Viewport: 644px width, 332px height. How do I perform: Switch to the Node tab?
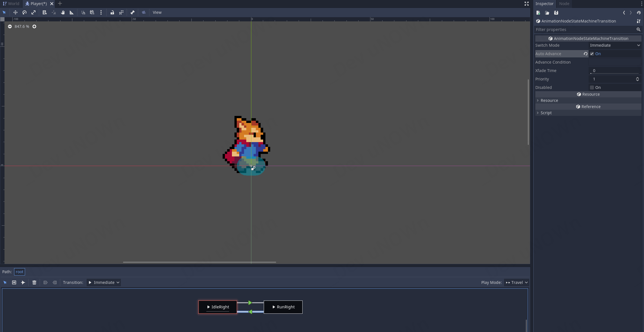pyautogui.click(x=564, y=4)
